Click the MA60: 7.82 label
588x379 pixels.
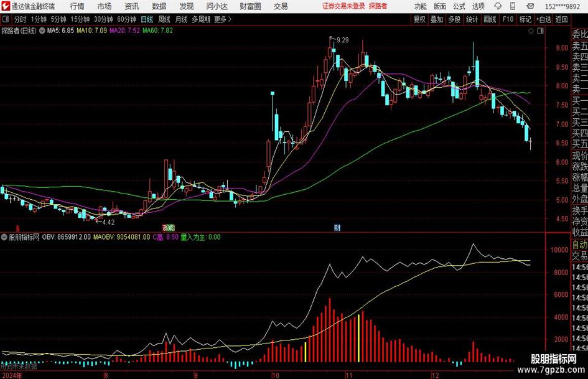pos(157,30)
